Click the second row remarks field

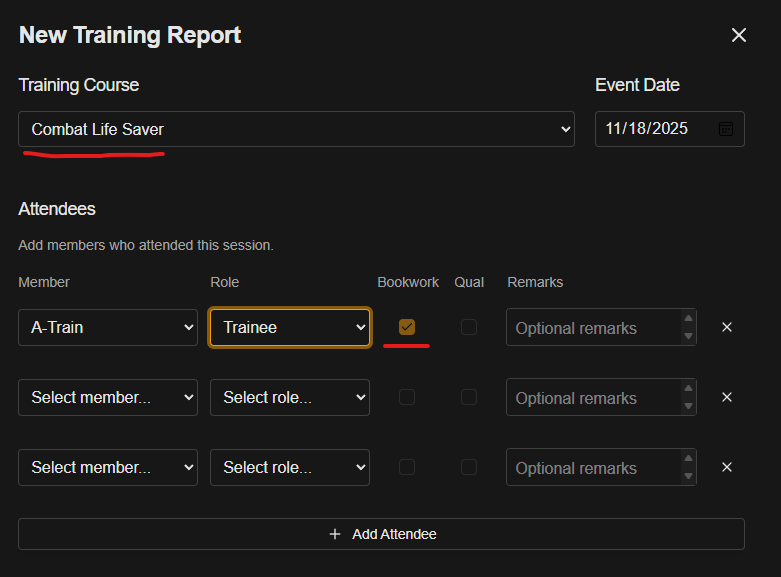592,398
